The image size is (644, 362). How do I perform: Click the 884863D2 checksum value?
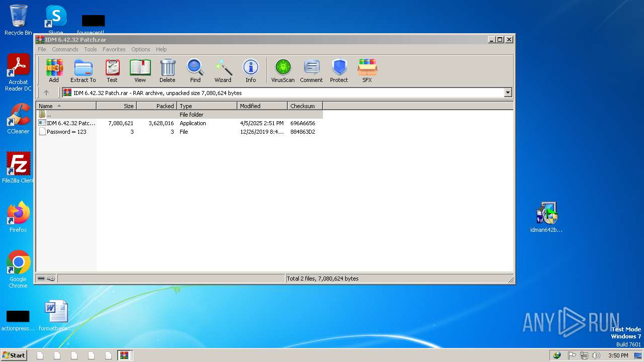pos(302,132)
